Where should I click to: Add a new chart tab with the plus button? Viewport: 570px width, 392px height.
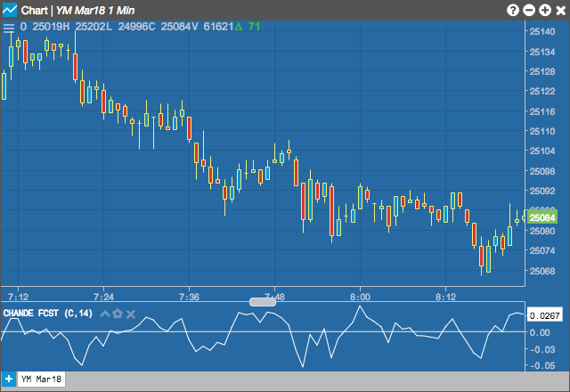[8, 380]
